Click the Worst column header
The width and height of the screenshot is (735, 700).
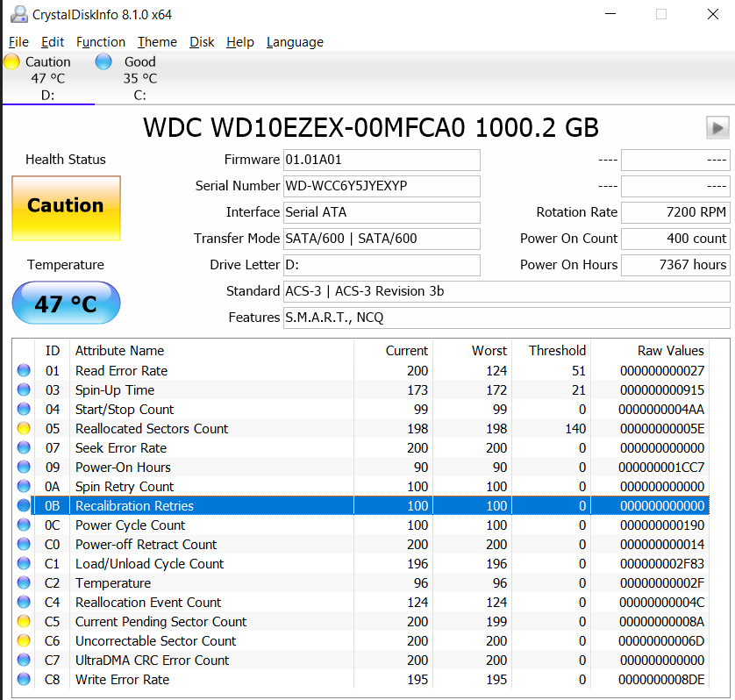point(472,351)
